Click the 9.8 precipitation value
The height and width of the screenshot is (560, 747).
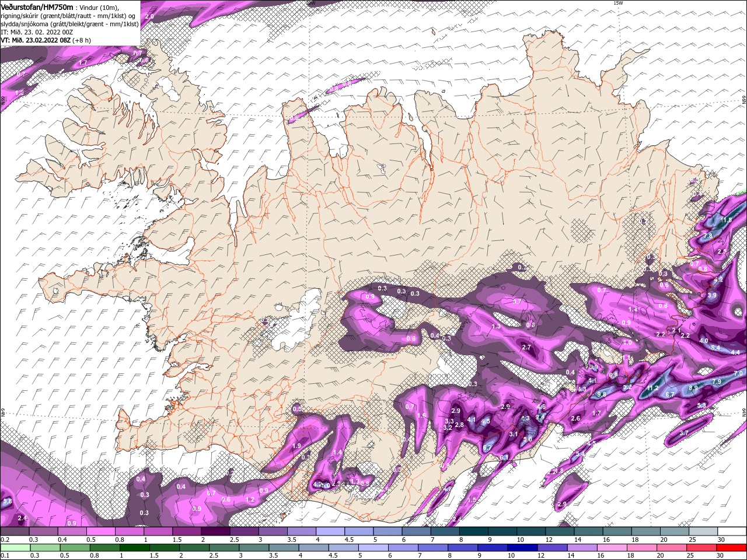(x=601, y=394)
